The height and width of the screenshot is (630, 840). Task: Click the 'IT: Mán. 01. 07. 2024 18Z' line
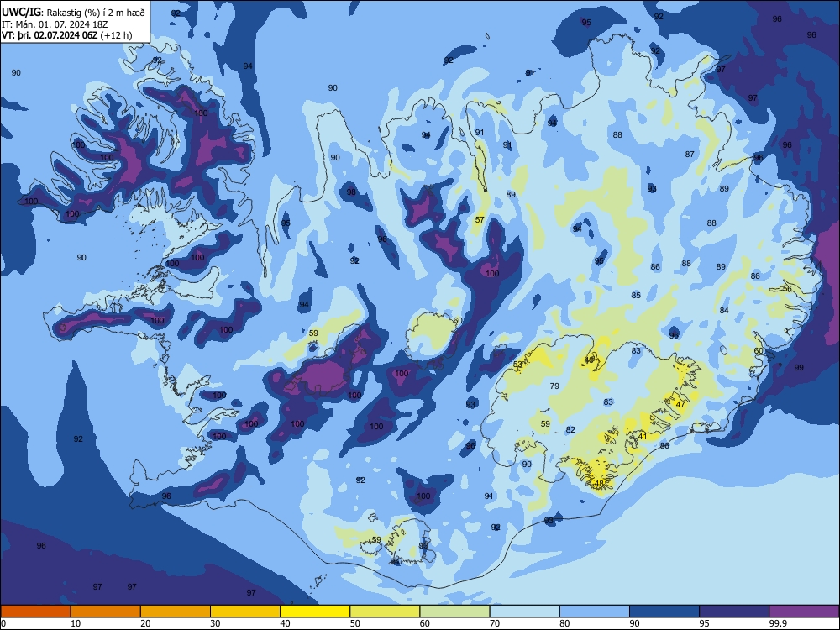(55, 24)
